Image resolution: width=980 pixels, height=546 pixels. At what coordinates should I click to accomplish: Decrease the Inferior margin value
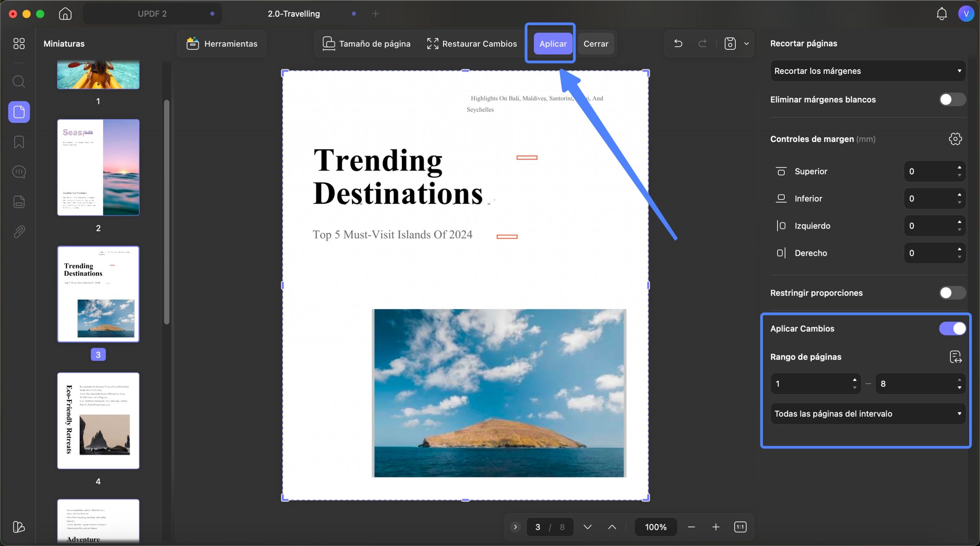click(959, 203)
